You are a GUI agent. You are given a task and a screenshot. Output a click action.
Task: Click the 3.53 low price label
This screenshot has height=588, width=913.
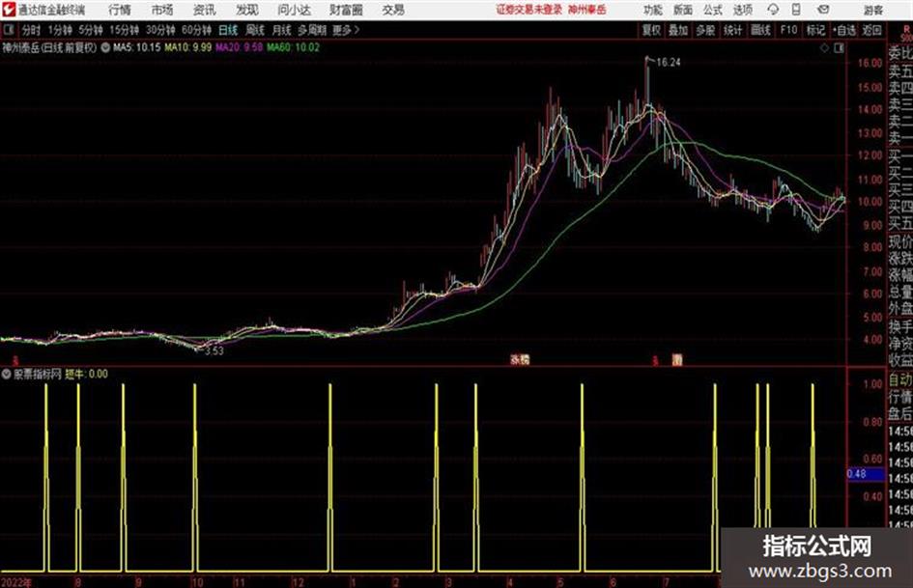pos(214,351)
